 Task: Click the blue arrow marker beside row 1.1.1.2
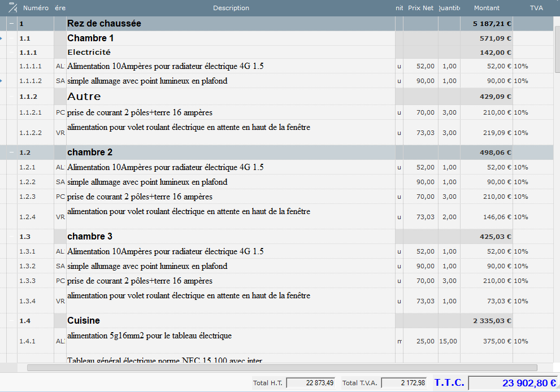pyautogui.click(x=2, y=81)
